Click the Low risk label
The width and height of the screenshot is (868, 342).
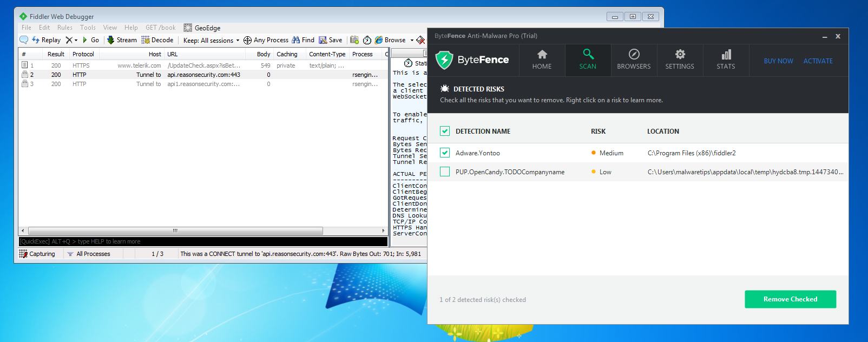coord(606,172)
